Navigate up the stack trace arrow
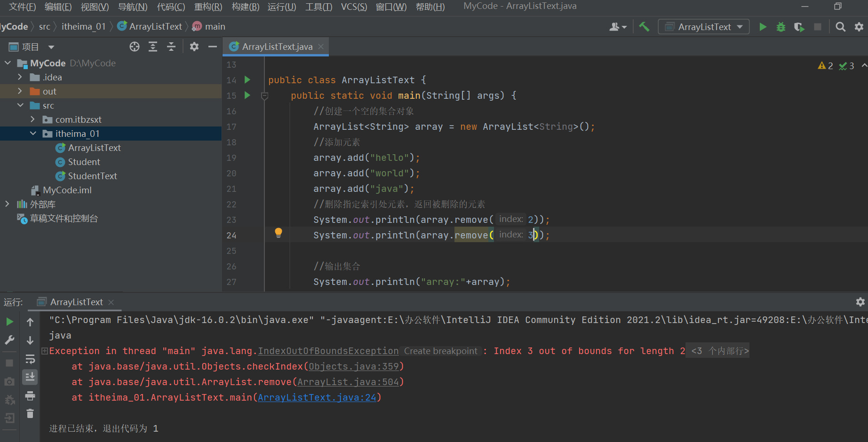 click(x=30, y=322)
